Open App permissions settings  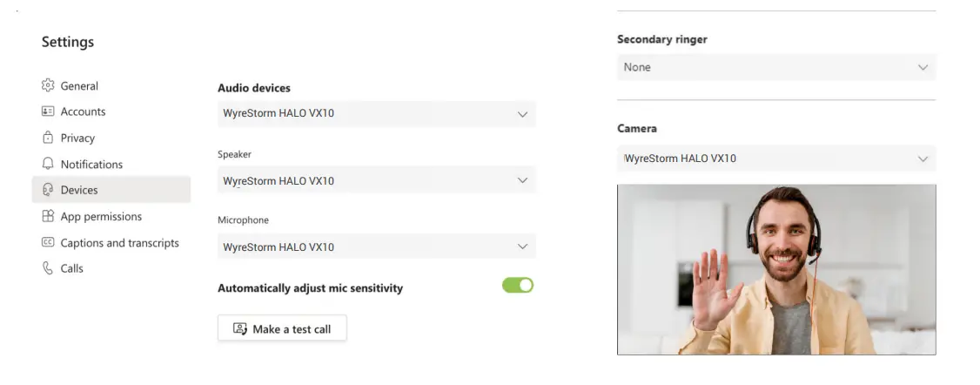(x=101, y=216)
